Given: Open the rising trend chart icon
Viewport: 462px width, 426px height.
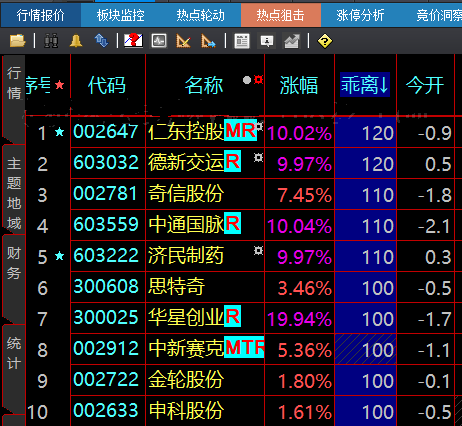Looking at the screenshot, I should point(292,41).
